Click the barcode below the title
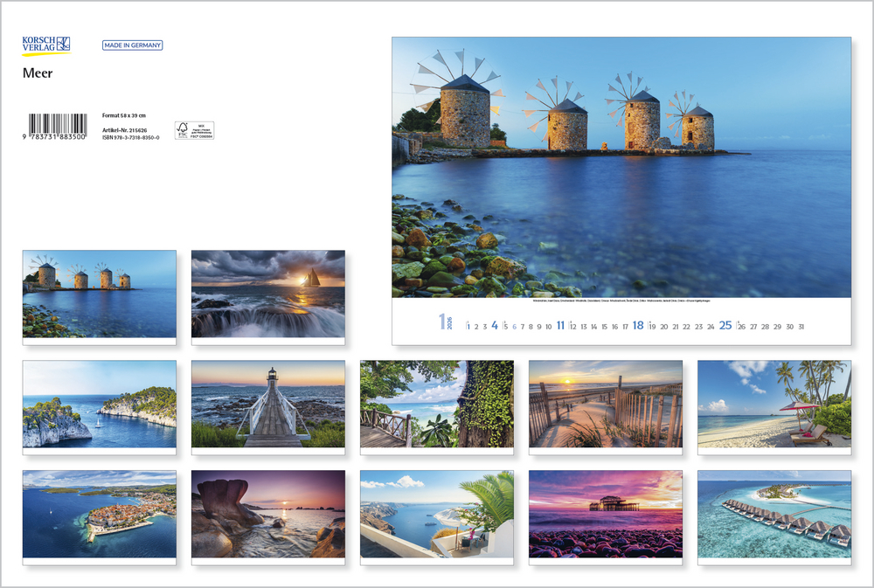This screenshot has height=588, width=874. [57, 125]
